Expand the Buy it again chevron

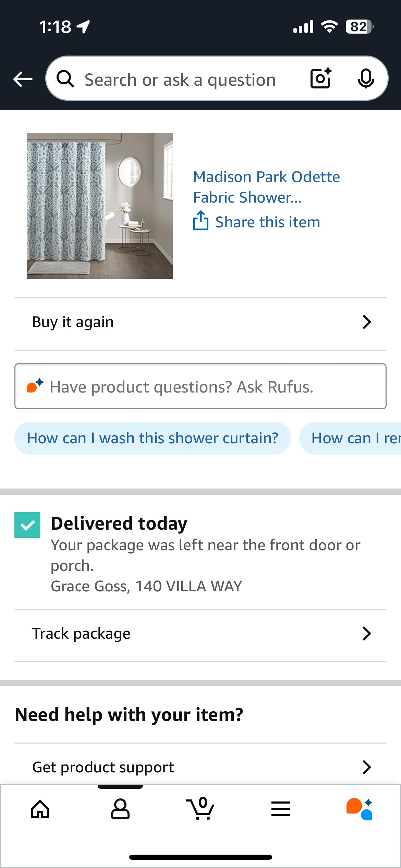pyautogui.click(x=367, y=322)
